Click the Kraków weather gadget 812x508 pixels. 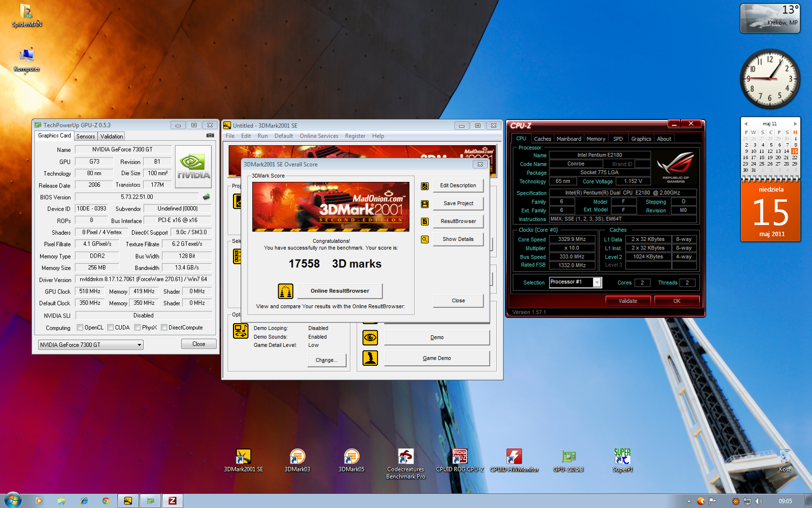coord(770,18)
